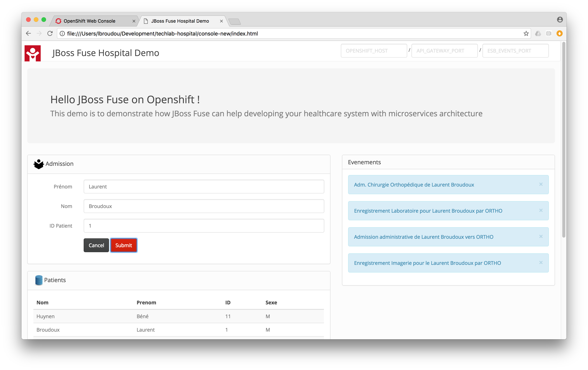Click the red hospital logo icon
588x370 pixels.
coord(32,53)
